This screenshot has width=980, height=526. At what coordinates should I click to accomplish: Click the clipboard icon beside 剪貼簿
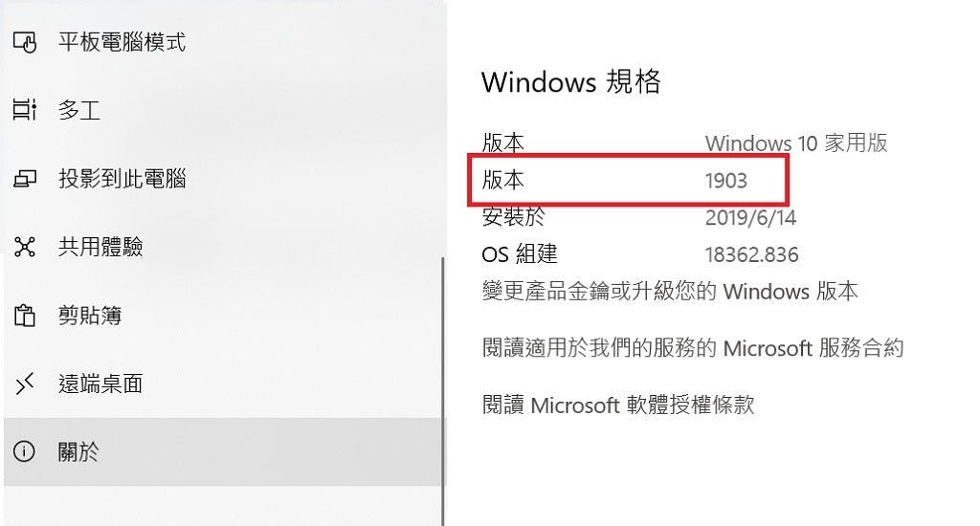point(24,316)
